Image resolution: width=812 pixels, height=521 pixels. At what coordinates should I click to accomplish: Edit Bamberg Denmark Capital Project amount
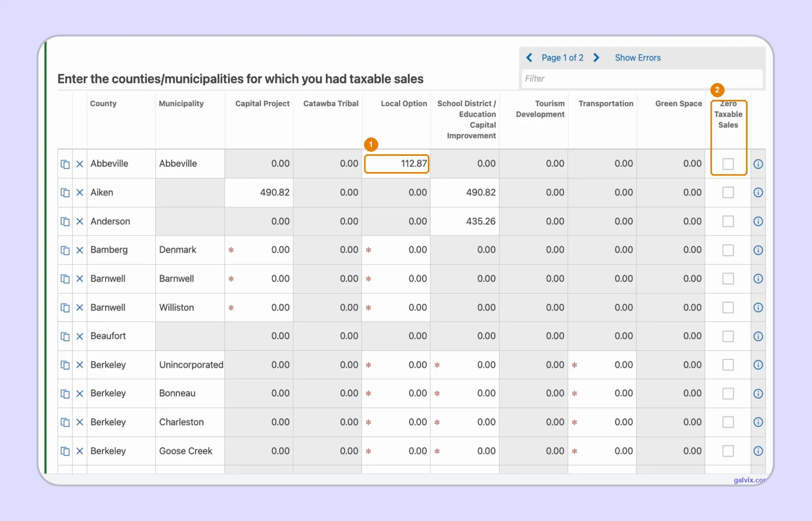point(259,250)
